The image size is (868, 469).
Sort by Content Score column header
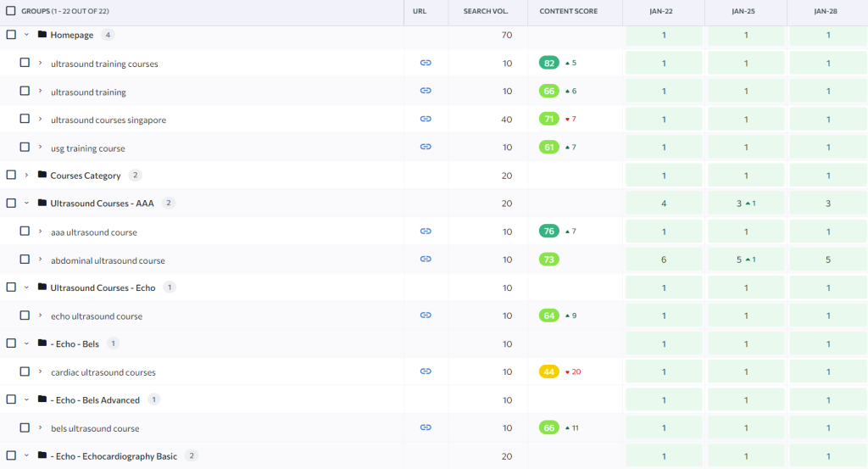[x=568, y=11]
